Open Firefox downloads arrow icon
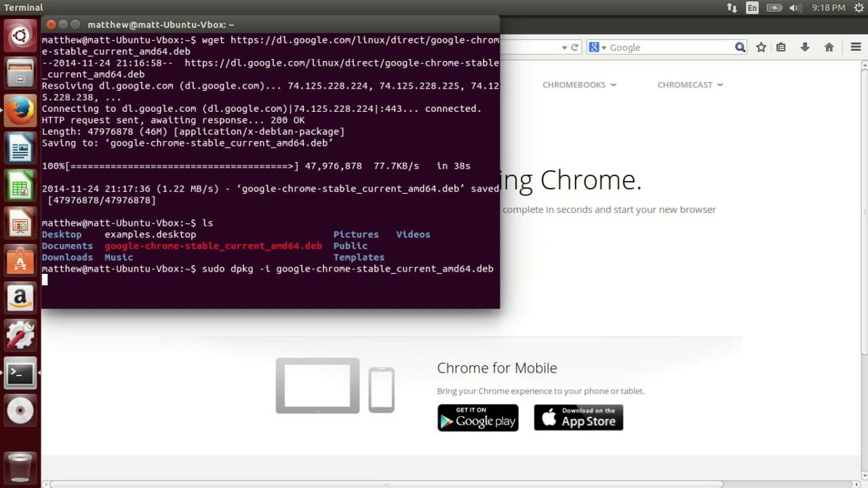The height and width of the screenshot is (488, 868). click(805, 47)
